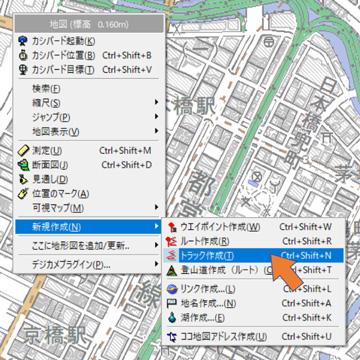Click the ルート作成 route icon
Viewport: 360px width, 360px height.
click(x=171, y=241)
